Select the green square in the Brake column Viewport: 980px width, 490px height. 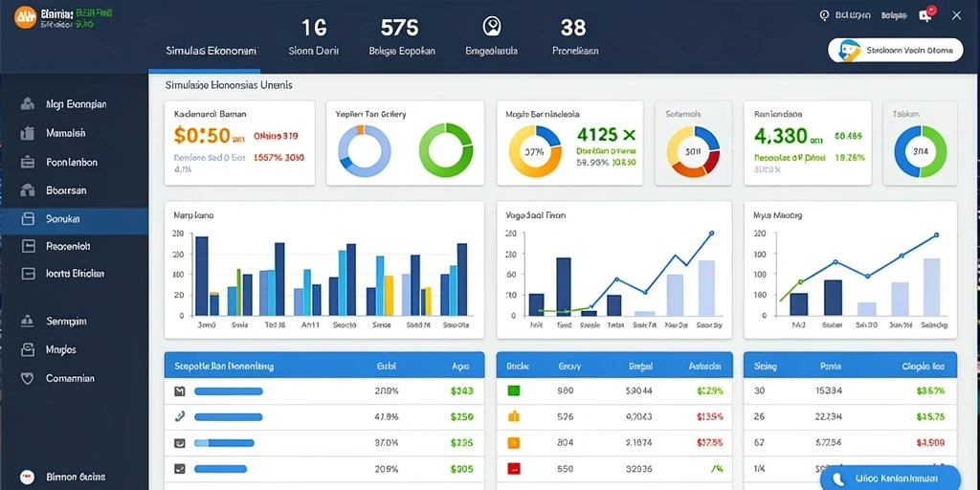pyautogui.click(x=513, y=391)
